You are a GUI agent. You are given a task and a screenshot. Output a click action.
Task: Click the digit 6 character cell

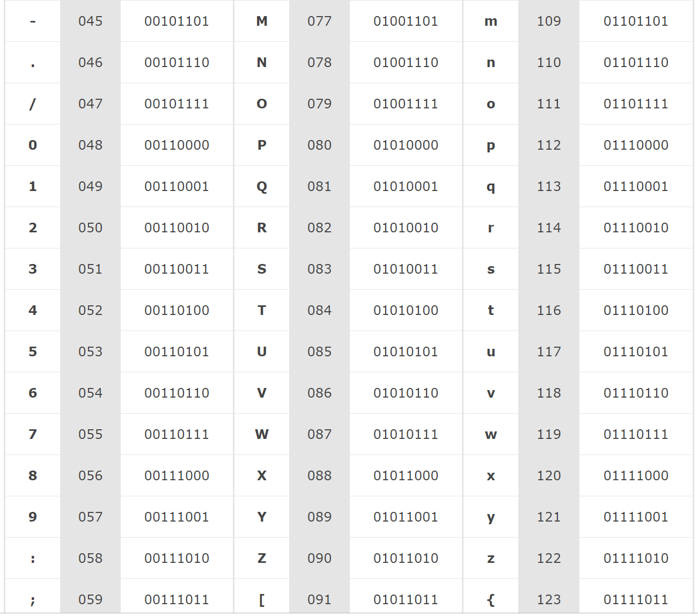point(33,393)
